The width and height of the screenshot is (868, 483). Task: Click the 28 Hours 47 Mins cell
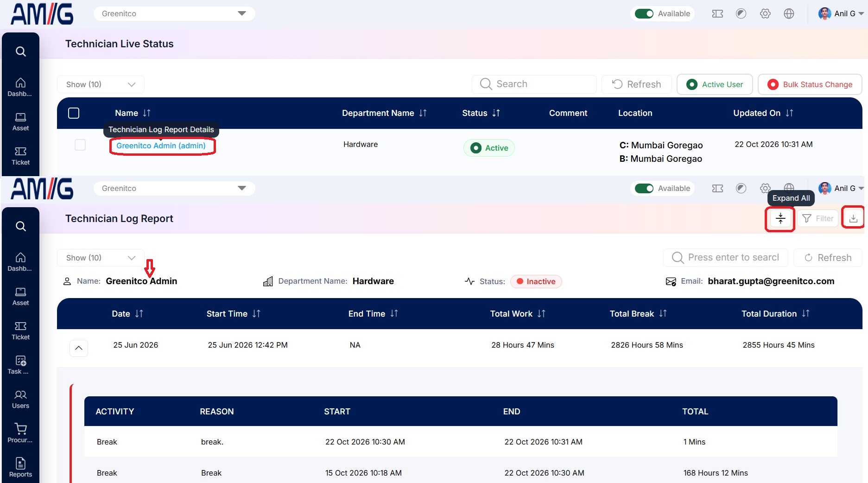coord(523,345)
